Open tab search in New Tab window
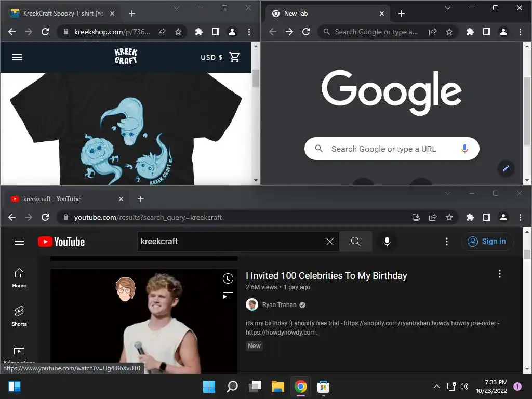Viewport: 532px width, 399px height. click(x=448, y=8)
